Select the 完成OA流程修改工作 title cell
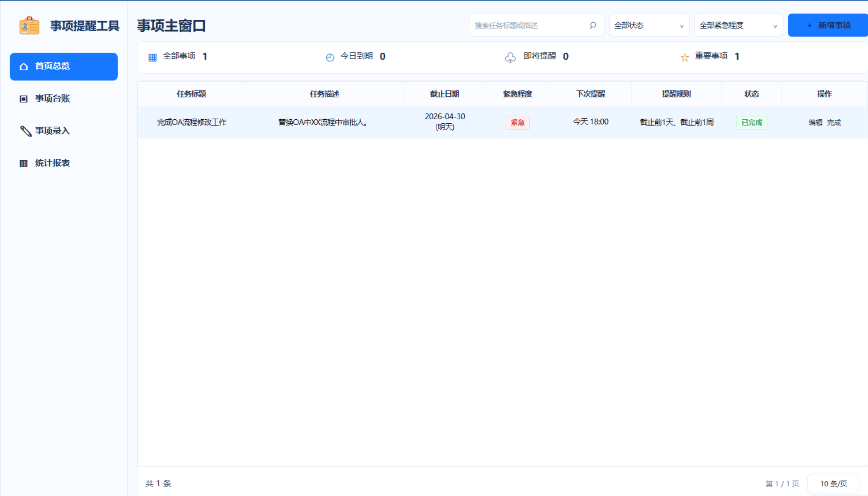868x496 pixels. [x=191, y=122]
